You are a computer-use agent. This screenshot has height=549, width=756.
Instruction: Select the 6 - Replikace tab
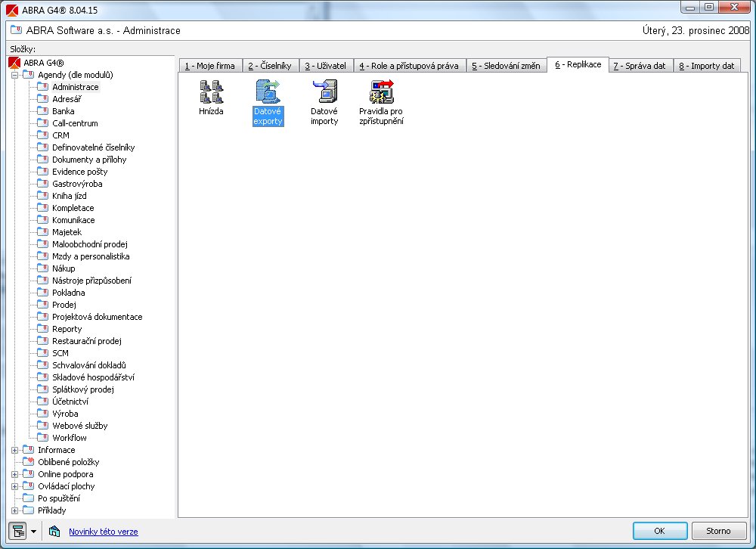tap(578, 64)
